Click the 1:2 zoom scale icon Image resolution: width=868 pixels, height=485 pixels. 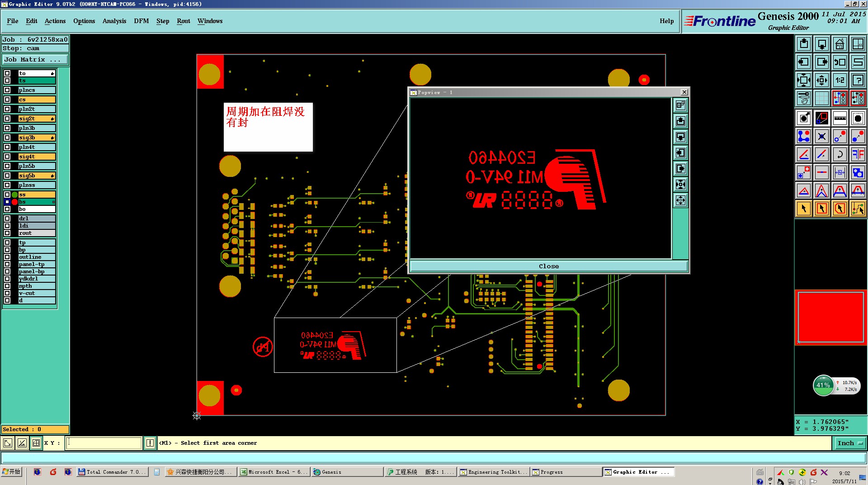[840, 80]
